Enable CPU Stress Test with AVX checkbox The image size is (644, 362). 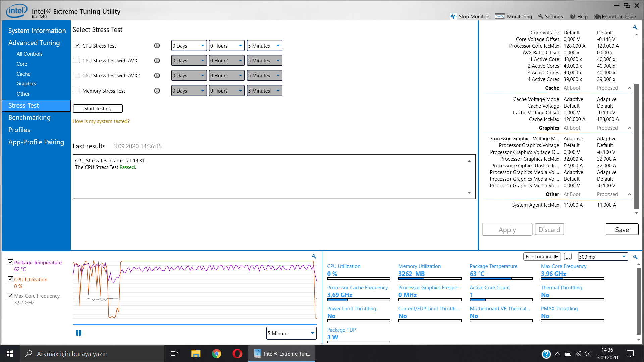tap(77, 61)
